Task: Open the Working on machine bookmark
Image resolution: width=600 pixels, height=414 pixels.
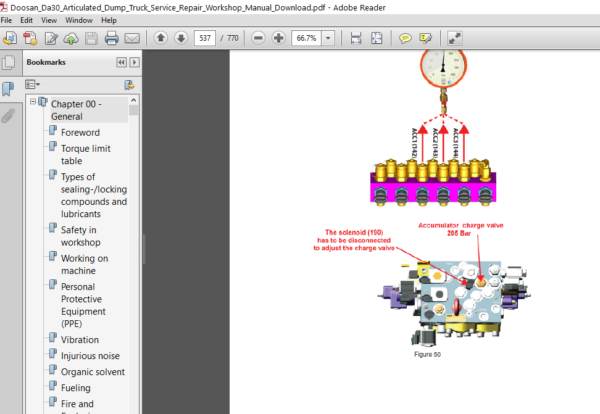Action: [84, 264]
